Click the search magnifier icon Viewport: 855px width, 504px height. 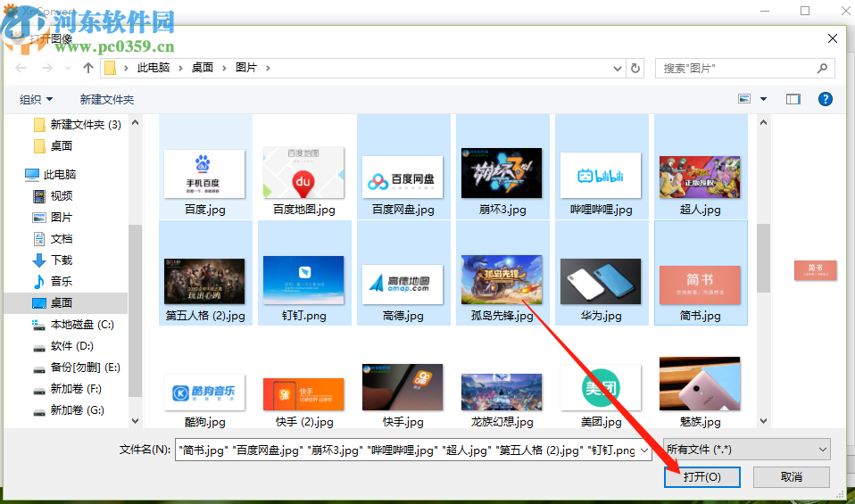pos(822,68)
